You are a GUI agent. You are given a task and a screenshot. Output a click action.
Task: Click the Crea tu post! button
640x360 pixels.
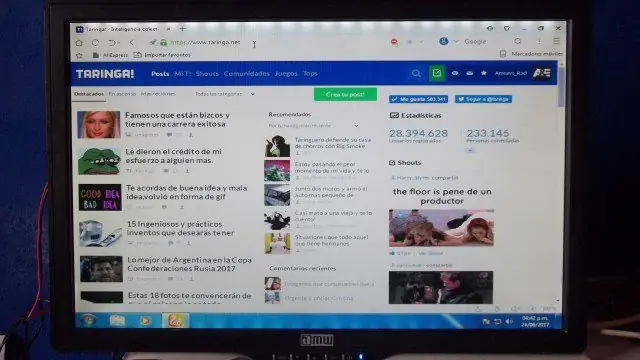click(345, 94)
